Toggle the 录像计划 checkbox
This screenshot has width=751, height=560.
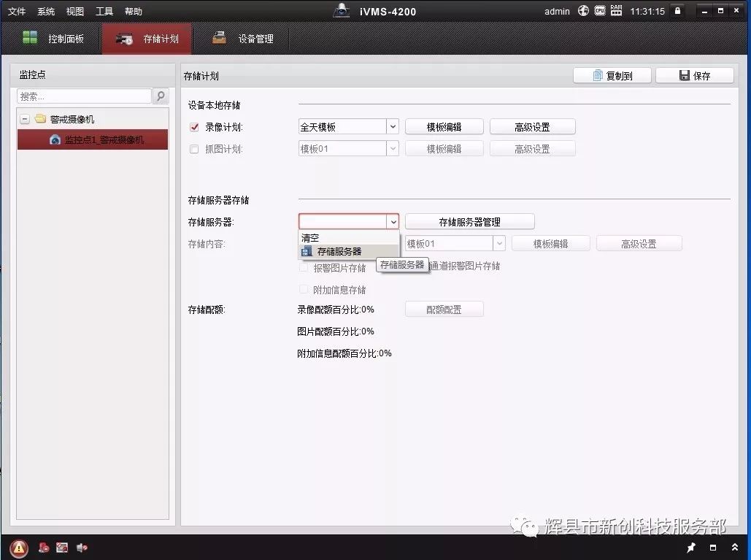(194, 127)
